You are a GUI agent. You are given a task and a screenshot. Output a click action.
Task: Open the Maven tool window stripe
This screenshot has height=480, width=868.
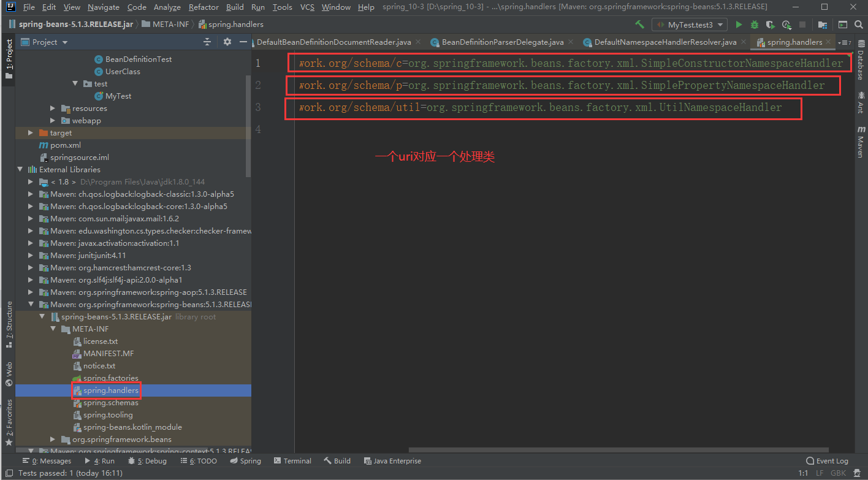(861, 141)
